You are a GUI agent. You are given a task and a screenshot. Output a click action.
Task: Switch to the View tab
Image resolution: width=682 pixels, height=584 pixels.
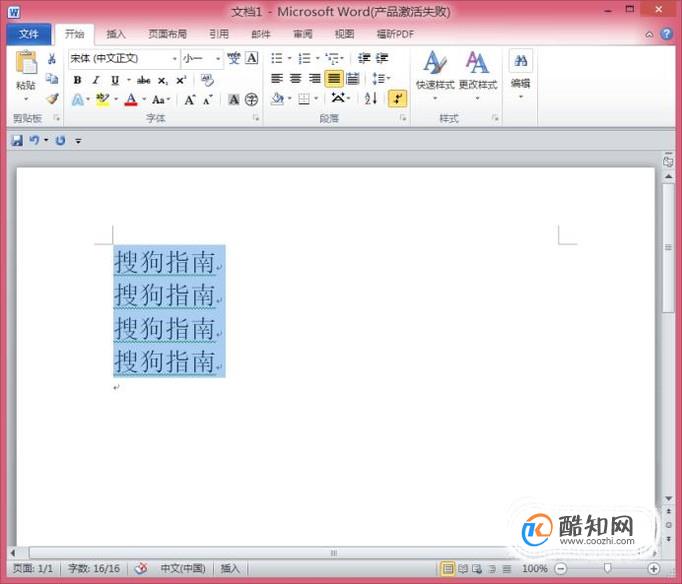pyautogui.click(x=344, y=34)
